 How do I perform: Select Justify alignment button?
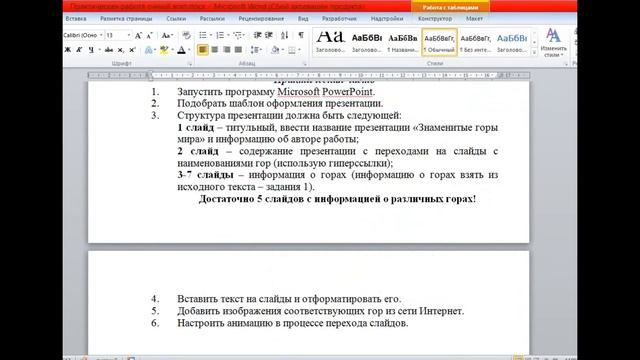click(x=238, y=50)
